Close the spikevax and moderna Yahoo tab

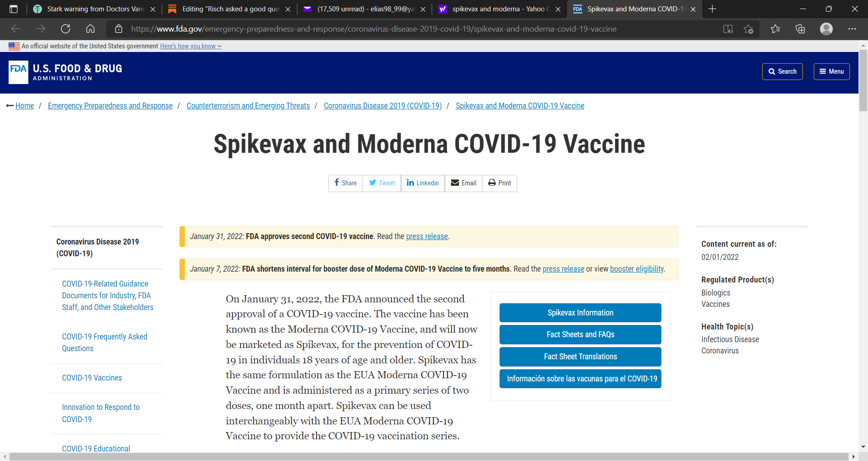(x=558, y=9)
